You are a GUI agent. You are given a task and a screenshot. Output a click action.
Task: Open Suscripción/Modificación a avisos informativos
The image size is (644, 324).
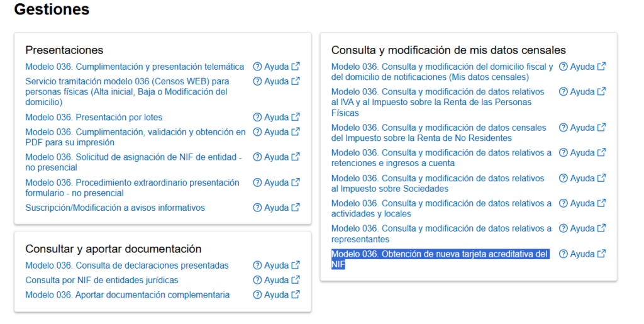(x=115, y=208)
